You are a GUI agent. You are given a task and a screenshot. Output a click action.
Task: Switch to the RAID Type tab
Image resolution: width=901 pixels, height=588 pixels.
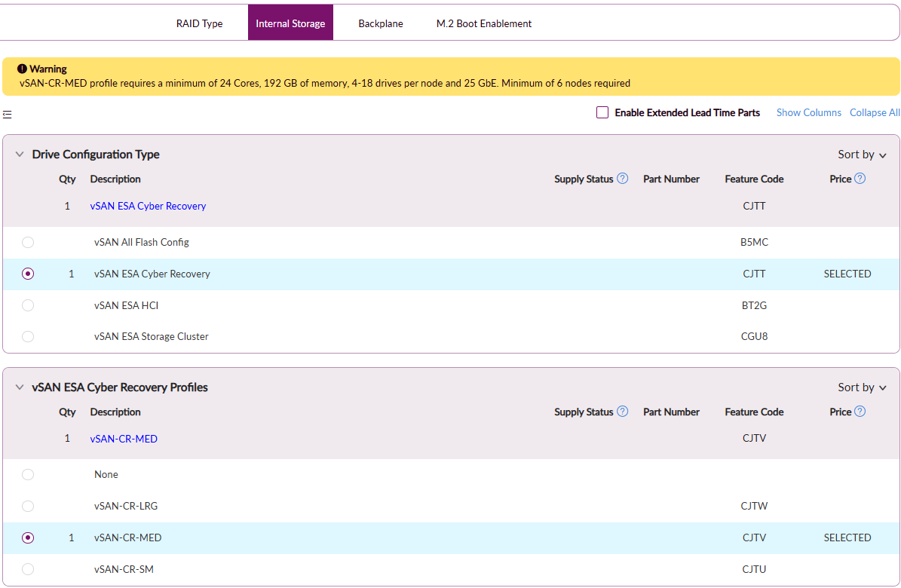(199, 23)
